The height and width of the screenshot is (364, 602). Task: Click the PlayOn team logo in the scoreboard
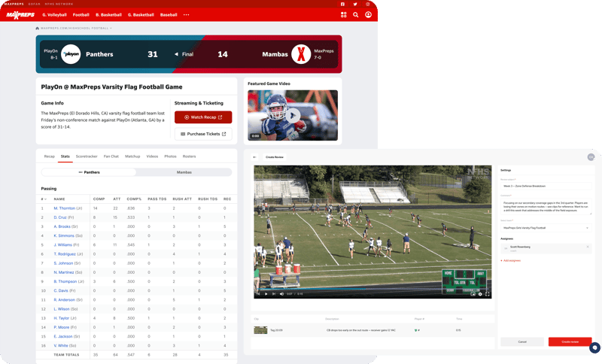pyautogui.click(x=71, y=54)
